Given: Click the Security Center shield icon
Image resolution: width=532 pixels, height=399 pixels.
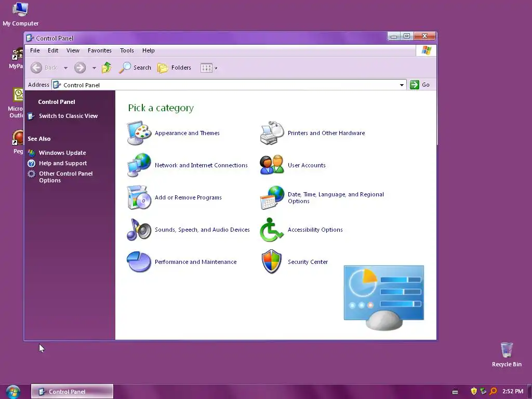Looking at the screenshot, I should [272, 262].
